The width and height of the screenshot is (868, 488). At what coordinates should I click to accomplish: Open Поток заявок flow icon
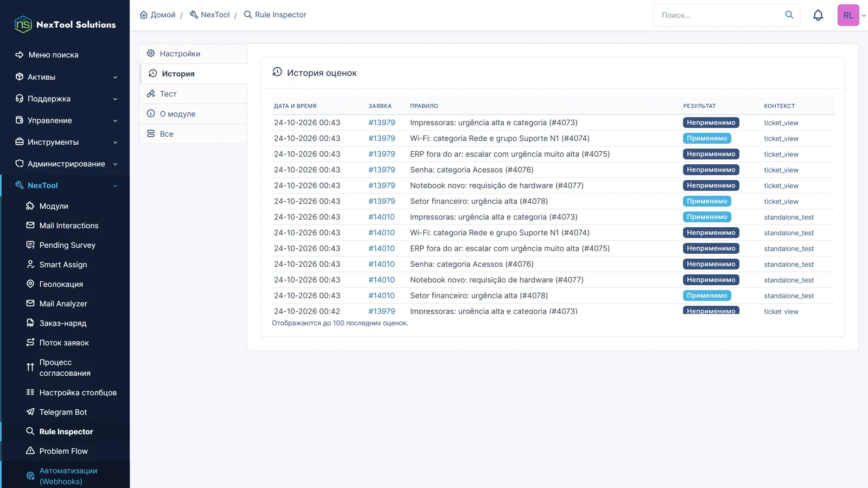click(x=30, y=343)
